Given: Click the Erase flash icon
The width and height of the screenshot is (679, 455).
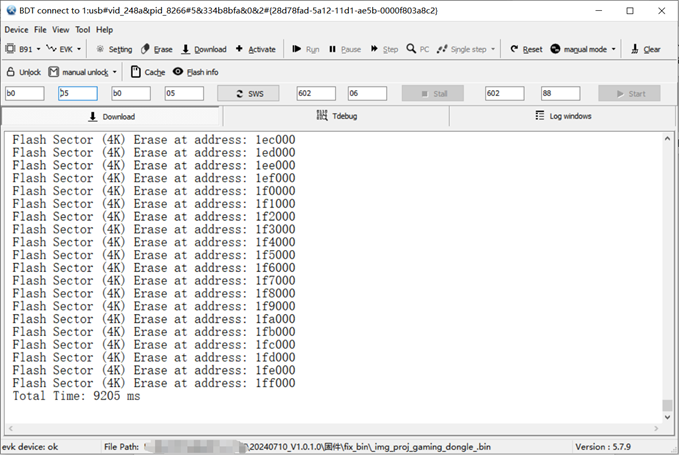Looking at the screenshot, I should click(146, 49).
